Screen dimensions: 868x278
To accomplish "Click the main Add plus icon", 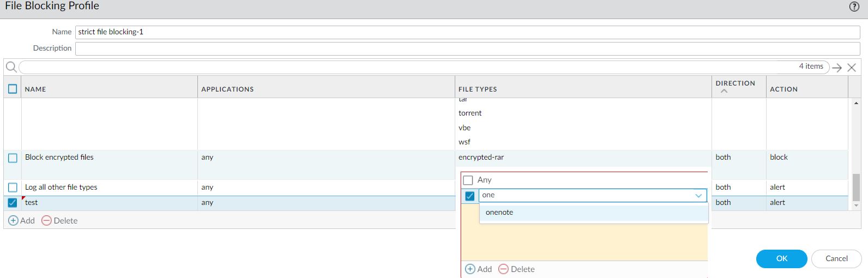I will click(x=14, y=221).
